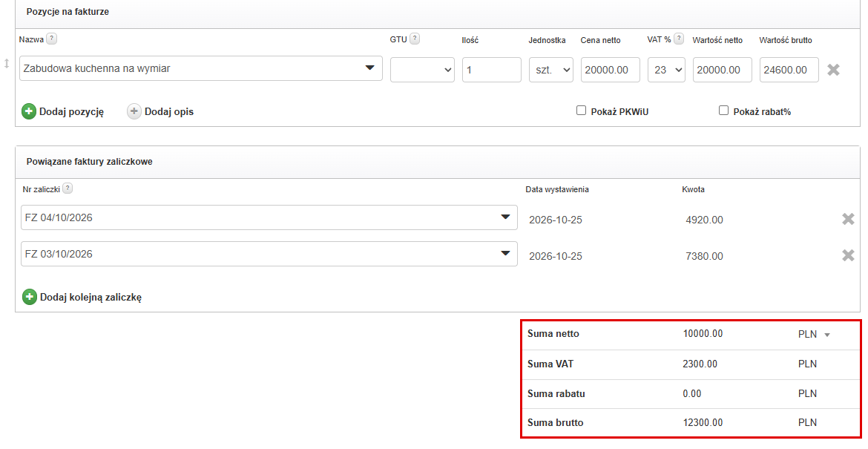Open the unit dropdown showing szt.
The image size is (868, 449).
click(550, 70)
